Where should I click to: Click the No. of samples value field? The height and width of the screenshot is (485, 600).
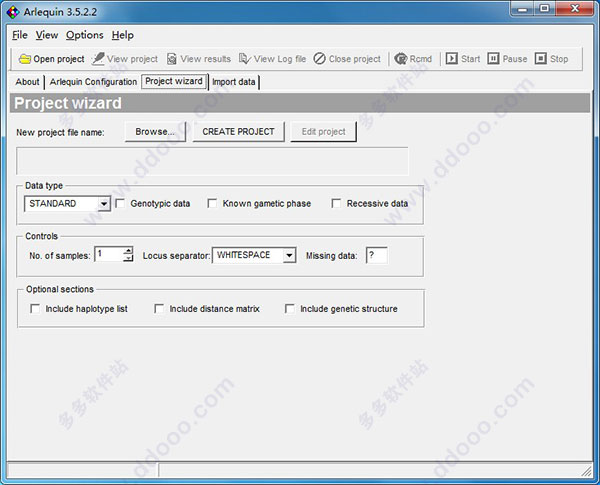(x=109, y=255)
